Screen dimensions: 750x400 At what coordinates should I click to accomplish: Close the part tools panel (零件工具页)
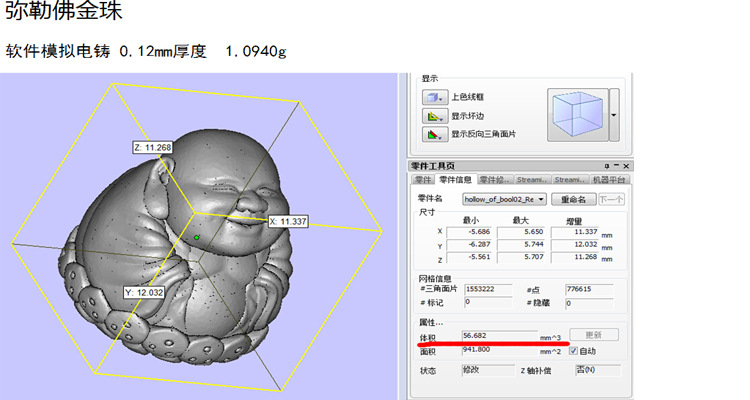(626, 165)
